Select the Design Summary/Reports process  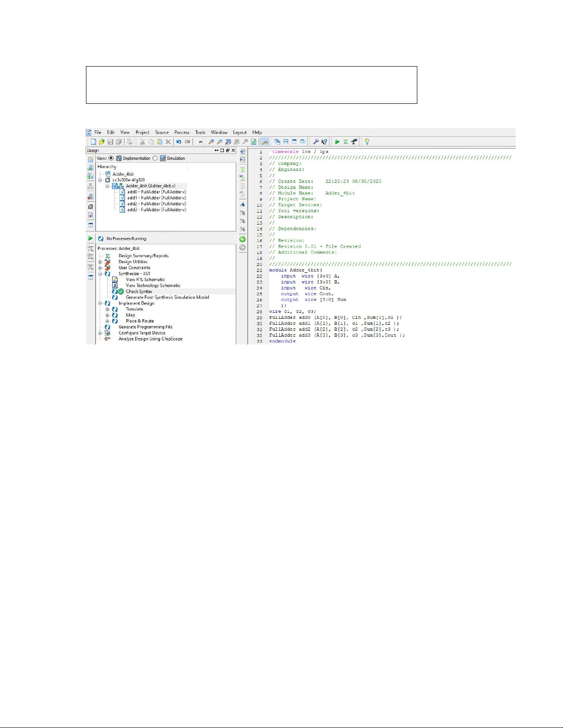143,256
